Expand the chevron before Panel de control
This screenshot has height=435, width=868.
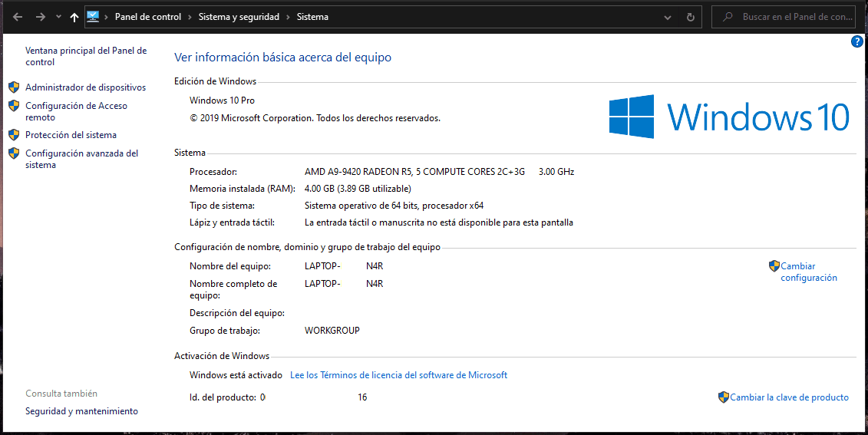point(106,17)
